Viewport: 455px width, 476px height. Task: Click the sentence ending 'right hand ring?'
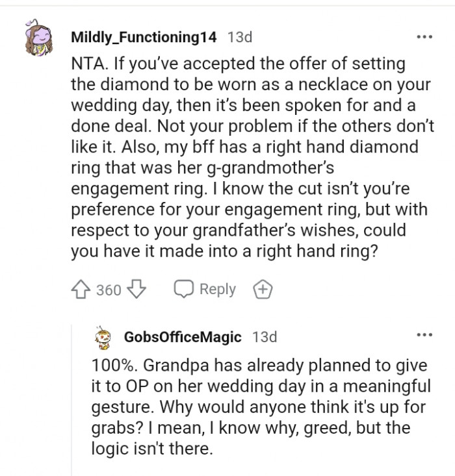point(221,251)
